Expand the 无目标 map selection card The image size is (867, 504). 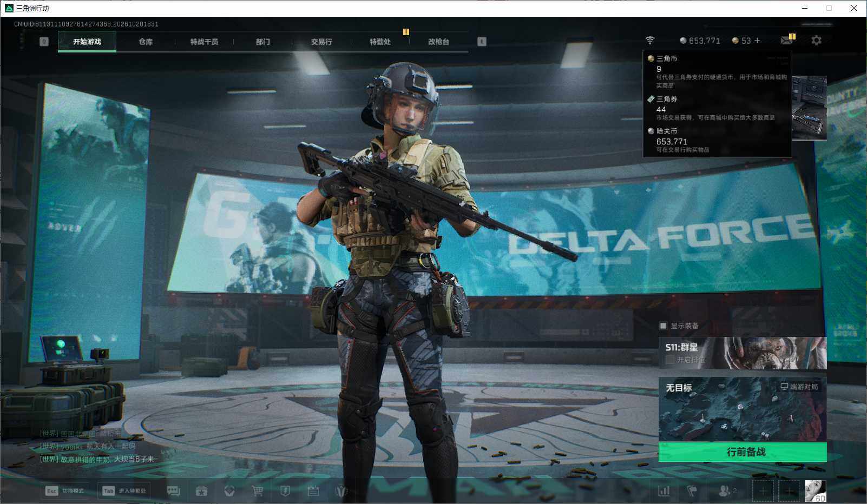coord(743,409)
